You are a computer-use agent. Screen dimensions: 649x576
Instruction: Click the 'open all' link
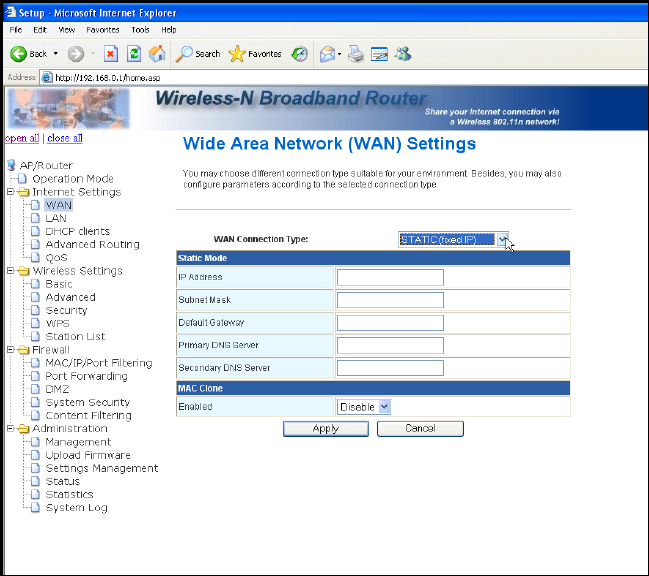coord(22,138)
